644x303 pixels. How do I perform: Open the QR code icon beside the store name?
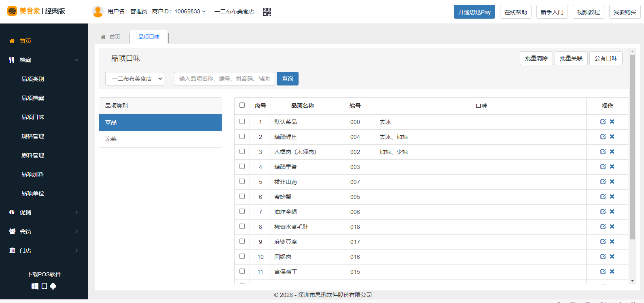[267, 12]
